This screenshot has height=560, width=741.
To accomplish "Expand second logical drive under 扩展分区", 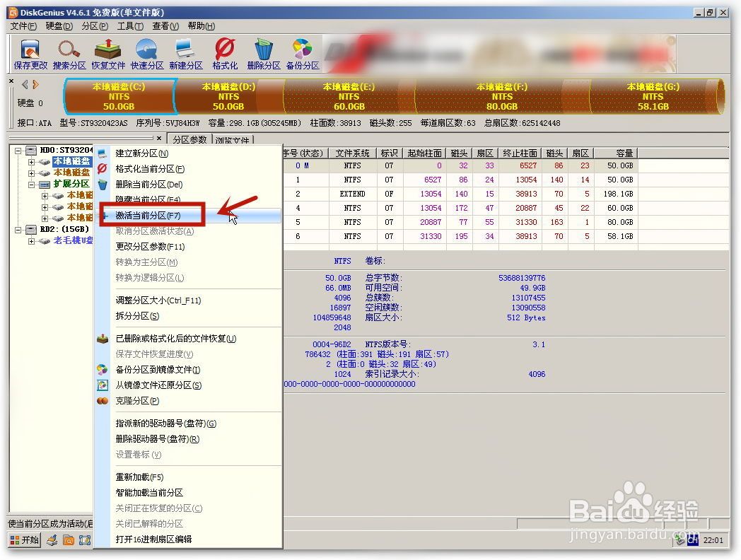I will click(45, 207).
